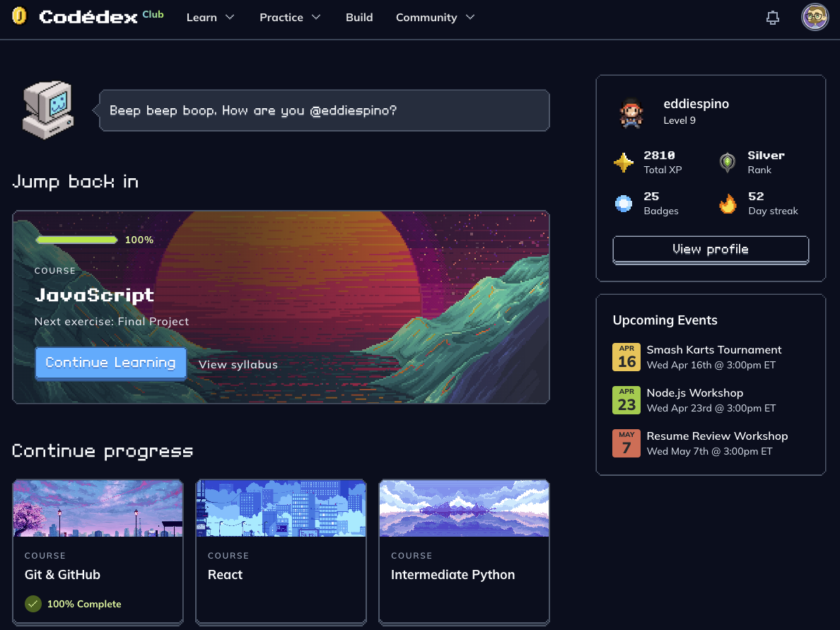Click the Club label by the logo
Image resolution: width=840 pixels, height=630 pixels.
[153, 14]
